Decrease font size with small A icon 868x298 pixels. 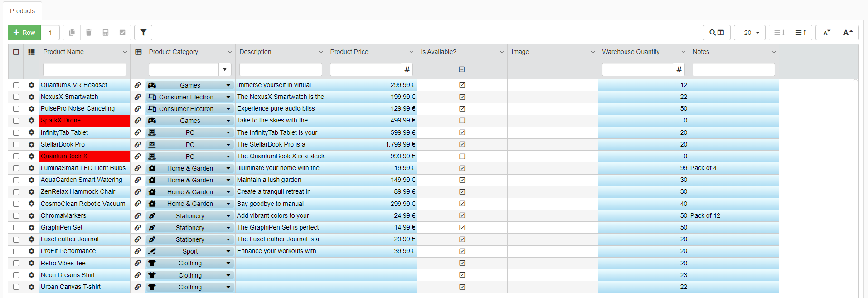(x=827, y=33)
